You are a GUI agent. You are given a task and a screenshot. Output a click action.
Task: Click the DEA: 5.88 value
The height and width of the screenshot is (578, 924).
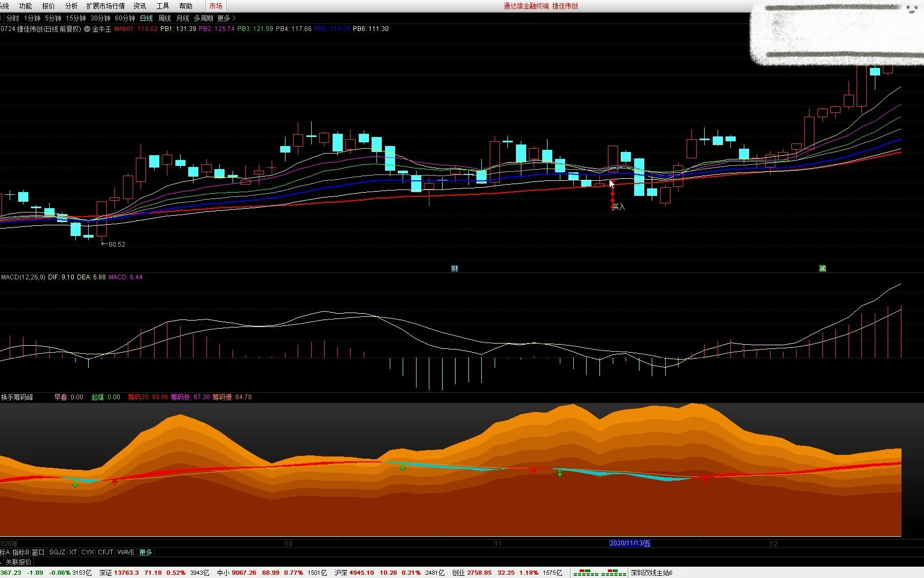[x=91, y=277]
